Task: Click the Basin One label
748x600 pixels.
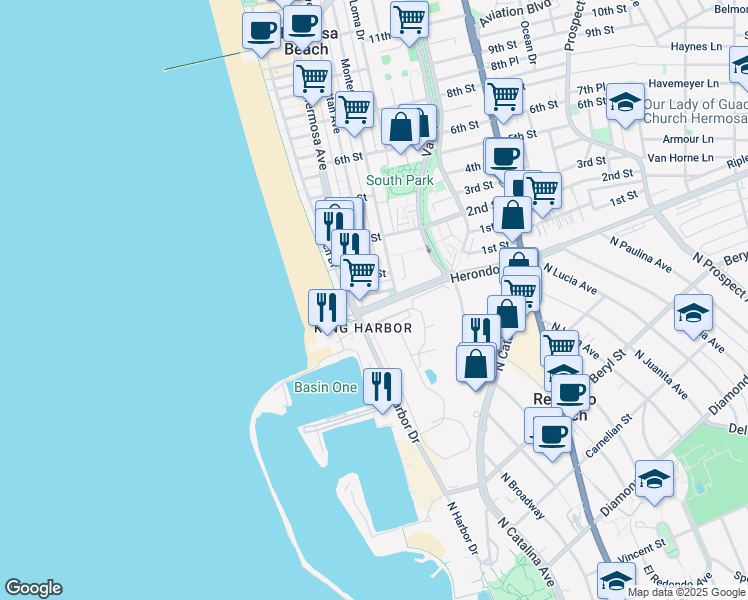Action: (325, 387)
